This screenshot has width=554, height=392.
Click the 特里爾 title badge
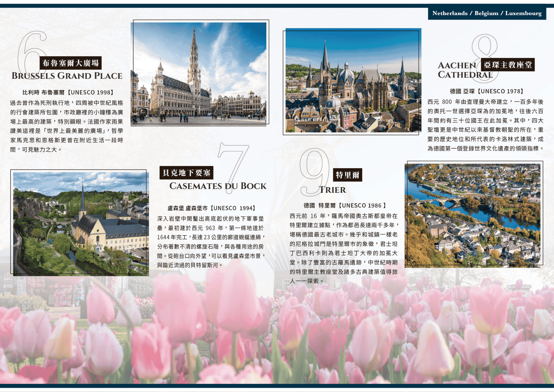click(347, 175)
